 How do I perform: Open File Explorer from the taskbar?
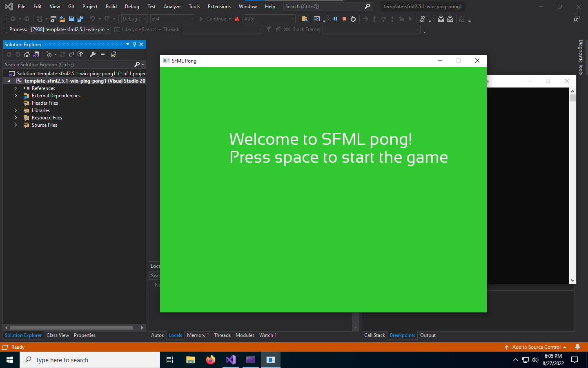coord(191,360)
